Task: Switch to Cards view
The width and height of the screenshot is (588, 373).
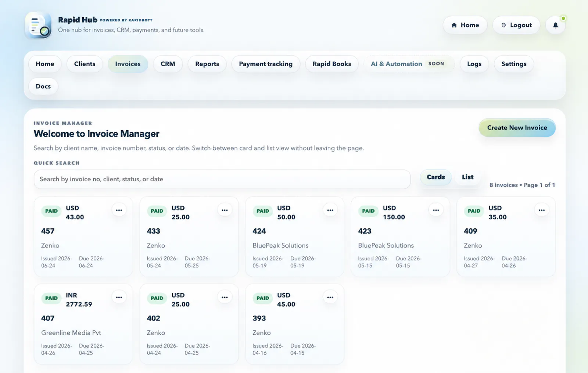Action: pos(435,177)
